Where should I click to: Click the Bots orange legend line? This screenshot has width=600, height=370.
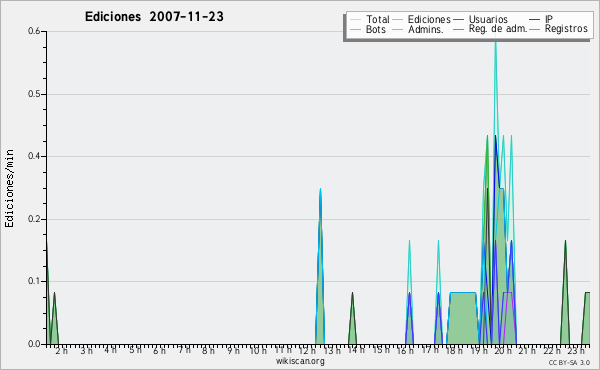click(355, 29)
